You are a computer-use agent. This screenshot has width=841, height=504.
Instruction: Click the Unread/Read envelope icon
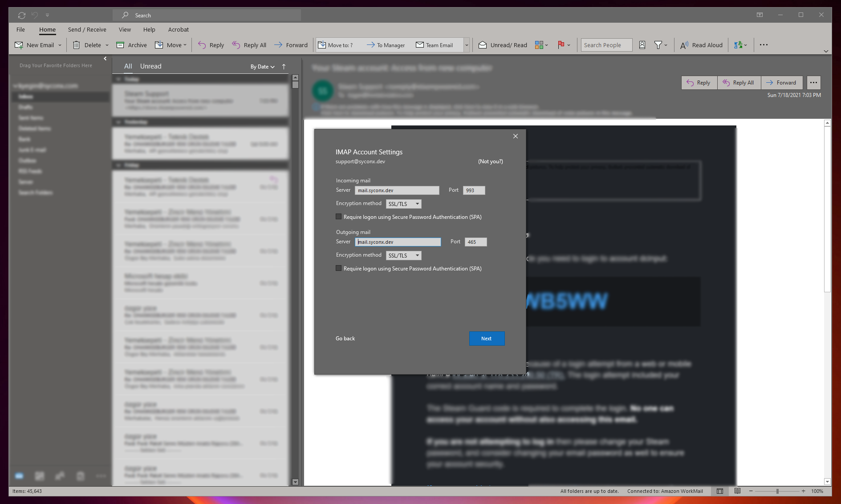(x=483, y=45)
